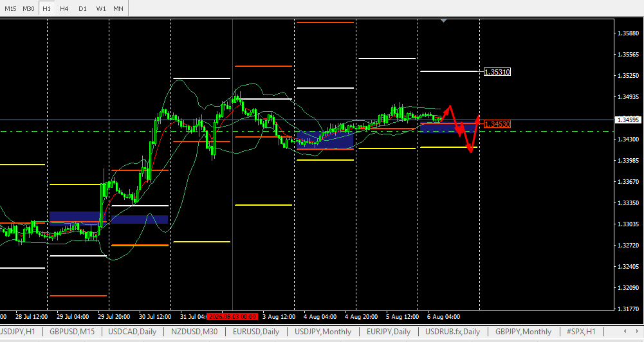Click price scale value 1.32720
Screen dimensions: 644x342
pos(629,245)
